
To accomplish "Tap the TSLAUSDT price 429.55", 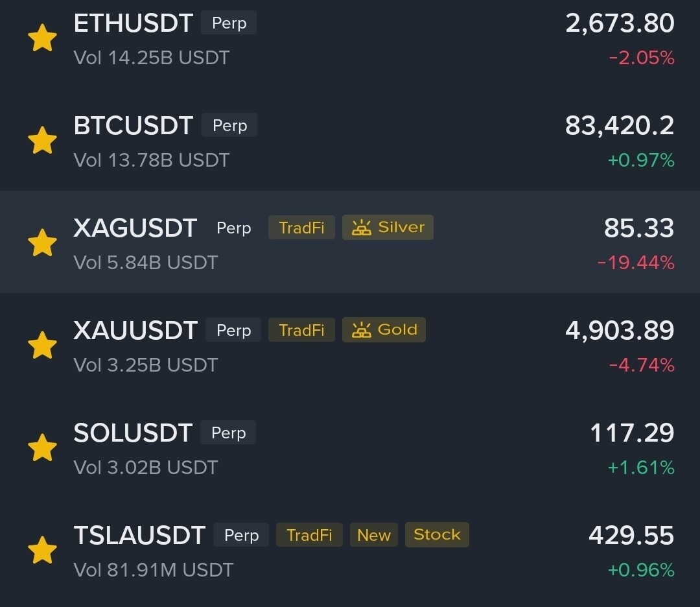I will [631, 536].
